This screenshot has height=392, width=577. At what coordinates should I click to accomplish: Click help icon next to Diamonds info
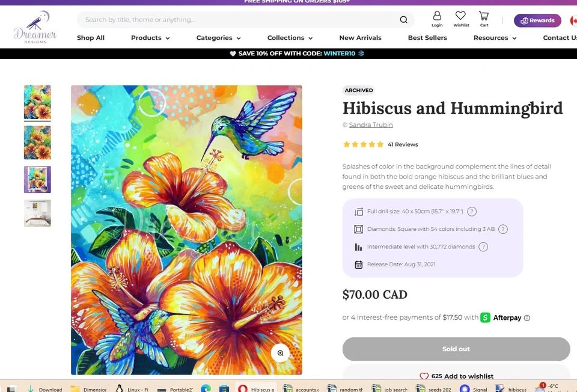(502, 229)
